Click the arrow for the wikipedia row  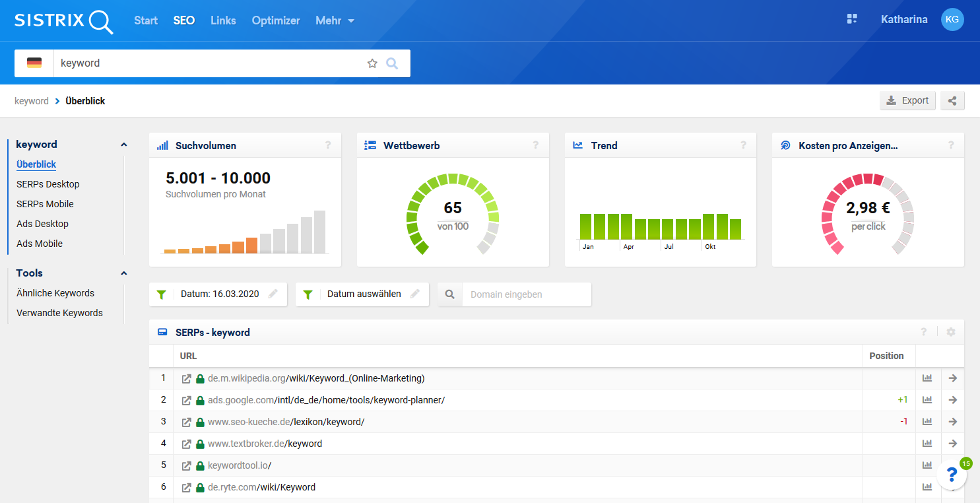(x=952, y=378)
